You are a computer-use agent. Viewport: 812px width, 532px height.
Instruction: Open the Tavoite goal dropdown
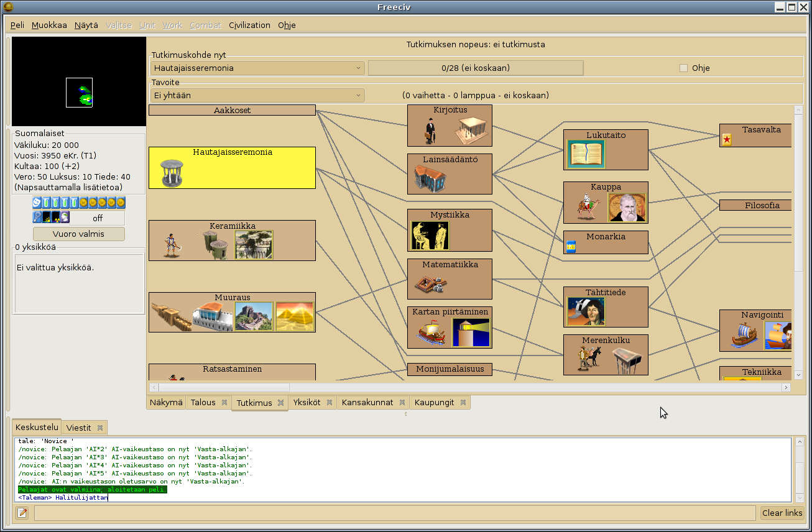pyautogui.click(x=257, y=95)
